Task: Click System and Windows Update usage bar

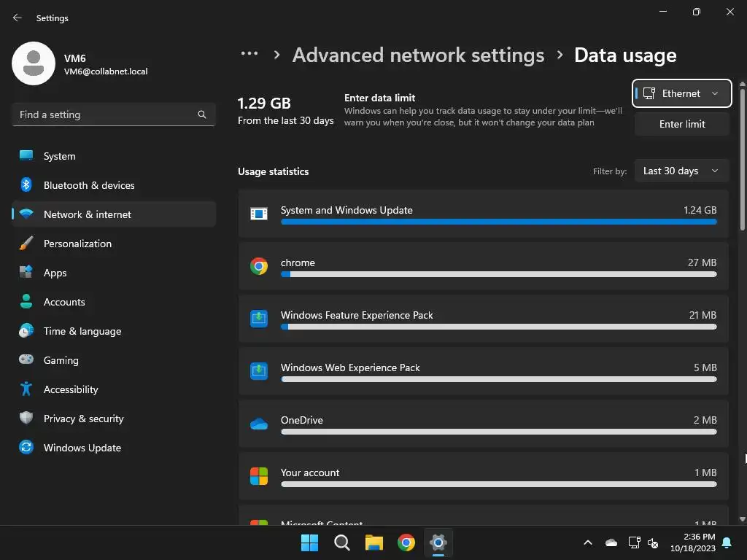Action: click(x=498, y=221)
